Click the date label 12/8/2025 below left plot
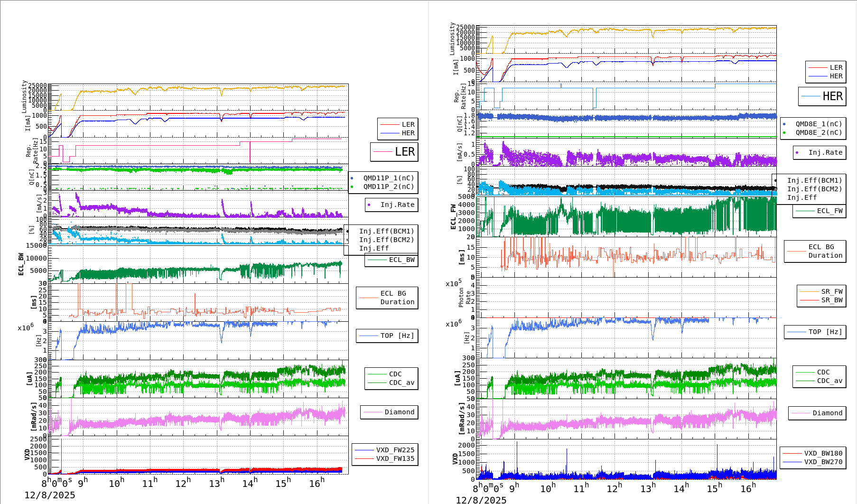This screenshot has width=857, height=504. [50, 495]
